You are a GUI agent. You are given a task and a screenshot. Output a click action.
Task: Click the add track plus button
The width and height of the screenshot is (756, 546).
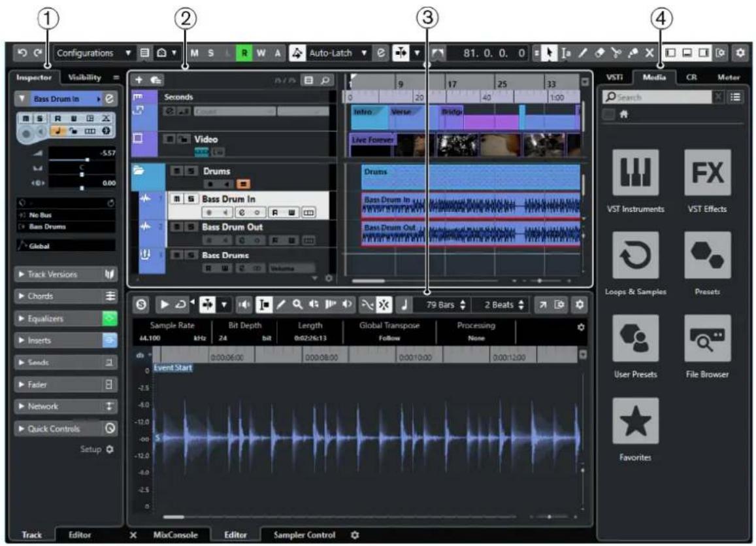(139, 80)
